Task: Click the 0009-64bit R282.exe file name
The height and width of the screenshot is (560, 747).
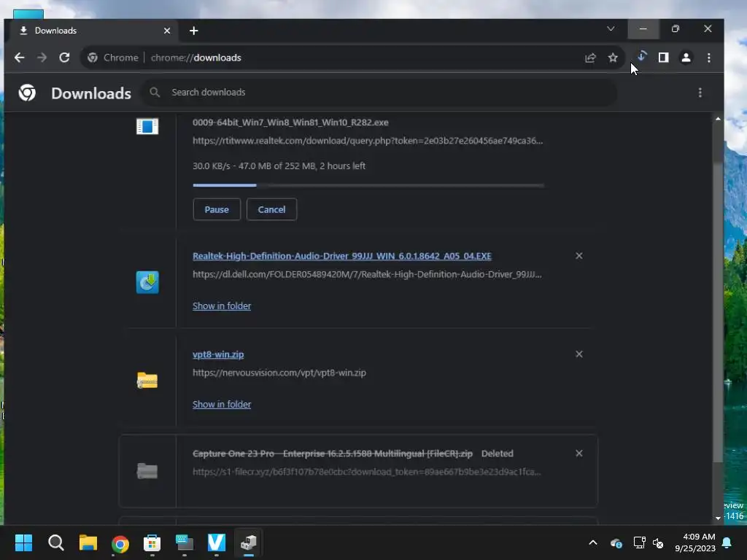Action: (290, 122)
